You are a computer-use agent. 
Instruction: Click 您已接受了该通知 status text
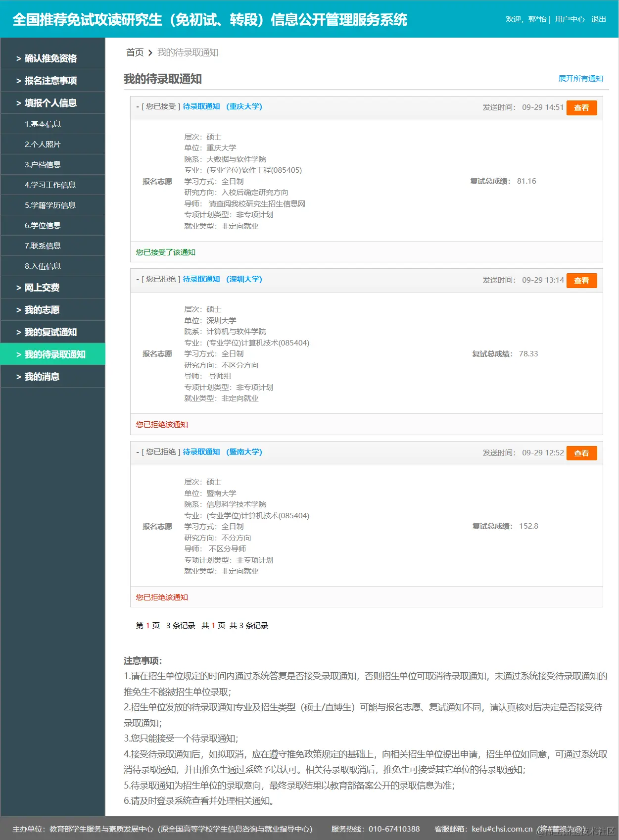click(x=166, y=252)
